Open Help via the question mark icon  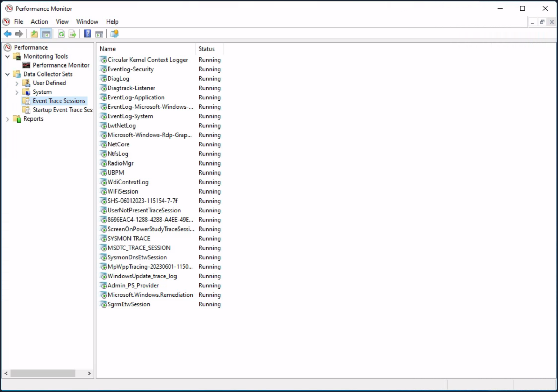tap(87, 34)
